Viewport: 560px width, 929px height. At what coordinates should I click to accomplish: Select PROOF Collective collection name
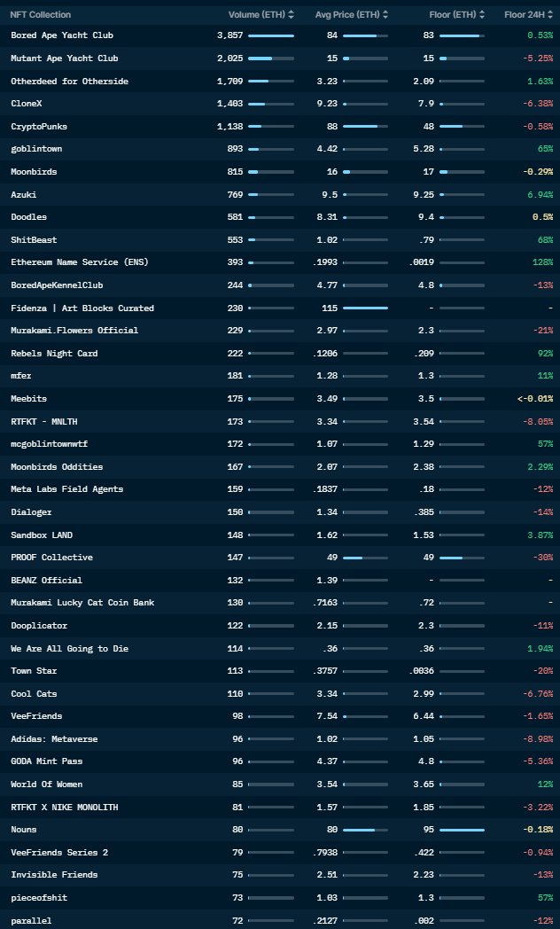pos(51,558)
